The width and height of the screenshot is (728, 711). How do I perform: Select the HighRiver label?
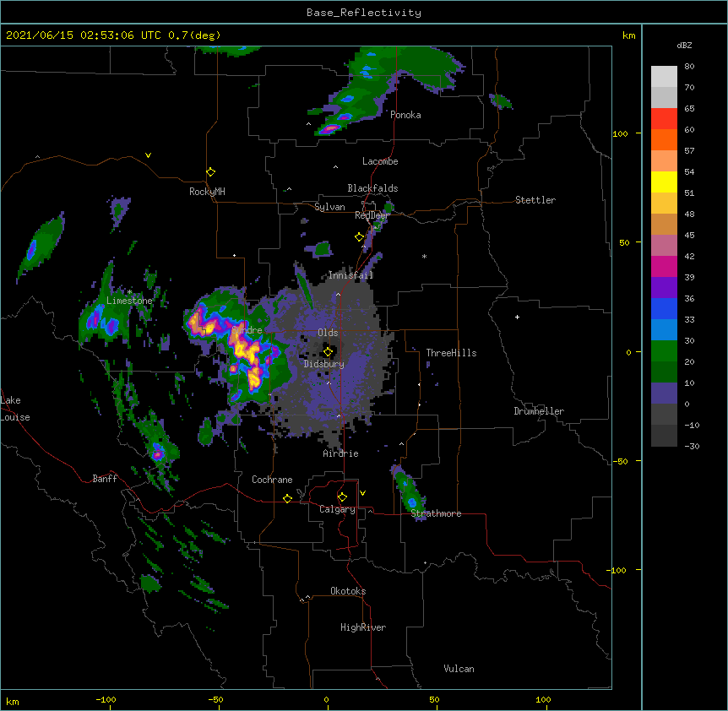(x=363, y=627)
